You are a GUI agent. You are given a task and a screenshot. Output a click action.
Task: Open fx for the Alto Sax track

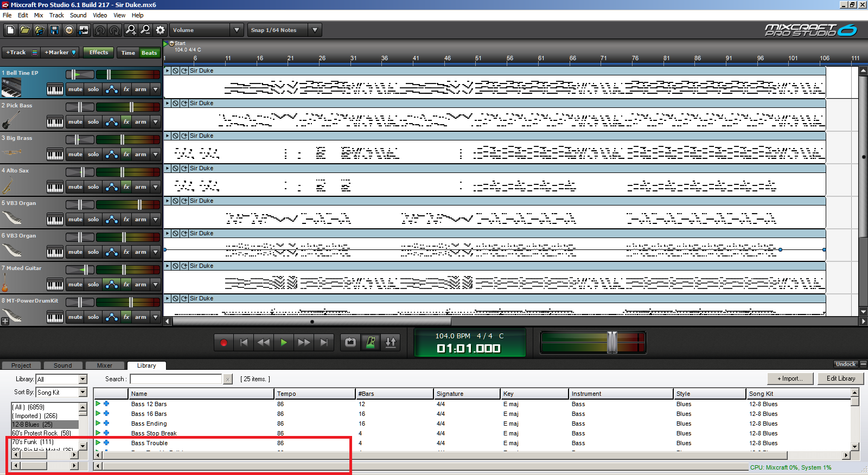pos(126,187)
